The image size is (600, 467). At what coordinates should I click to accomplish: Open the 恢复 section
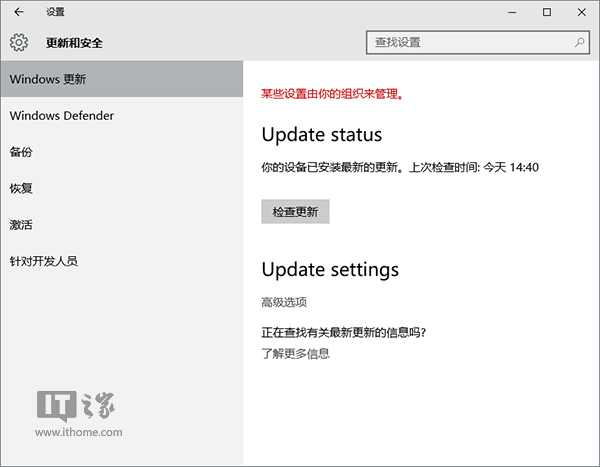(22, 188)
